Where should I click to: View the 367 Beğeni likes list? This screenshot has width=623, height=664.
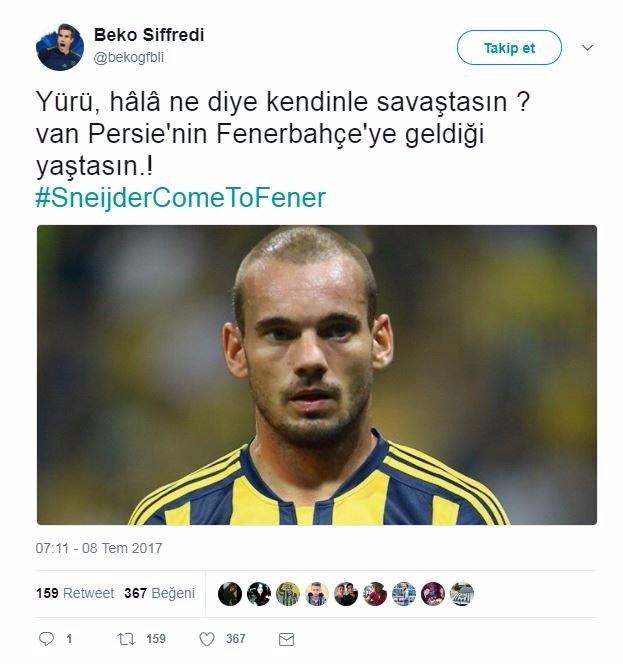click(160, 593)
